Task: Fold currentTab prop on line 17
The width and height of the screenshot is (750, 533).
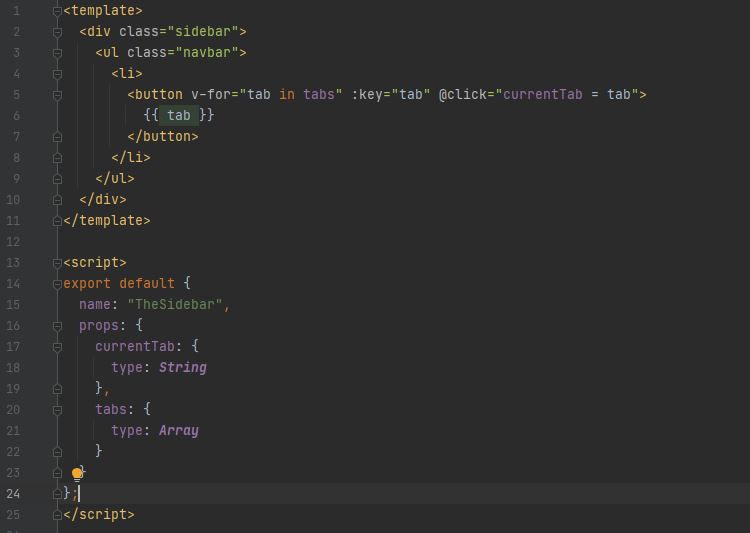Action: (x=57, y=347)
